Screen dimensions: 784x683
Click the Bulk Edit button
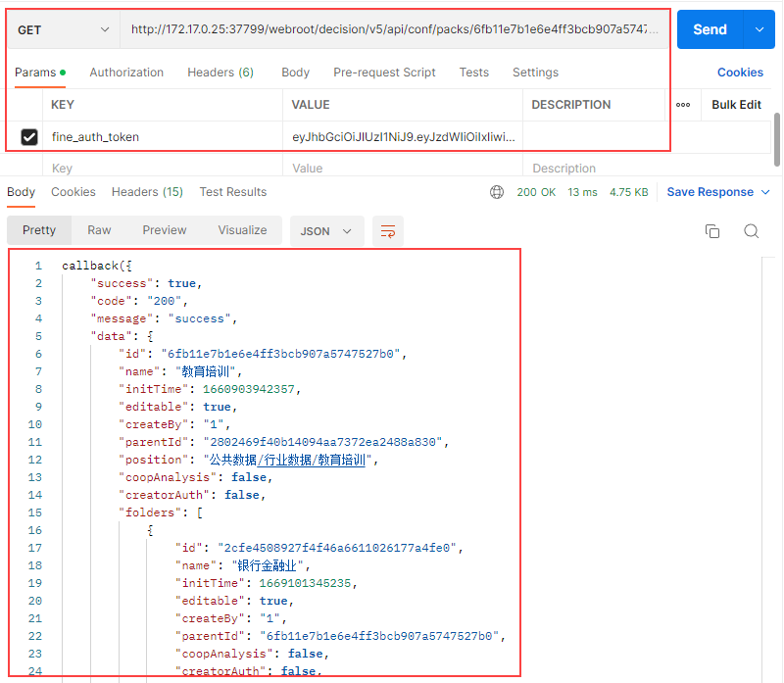tap(736, 105)
